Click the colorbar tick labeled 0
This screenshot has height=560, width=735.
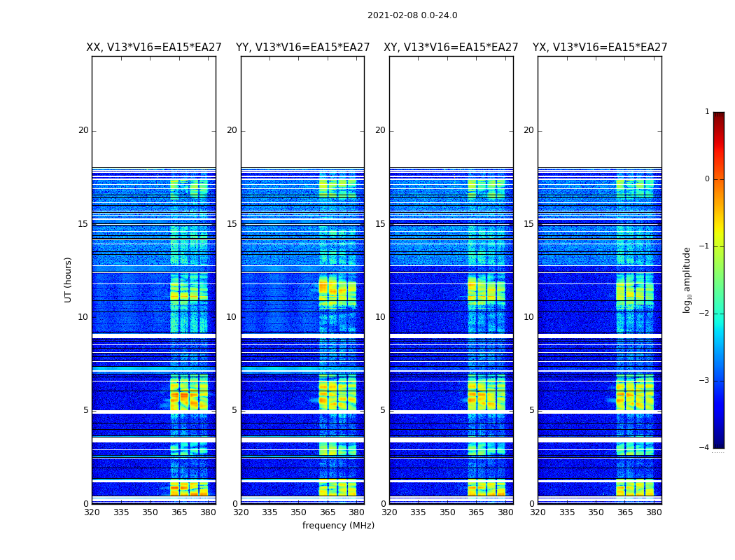click(x=707, y=179)
